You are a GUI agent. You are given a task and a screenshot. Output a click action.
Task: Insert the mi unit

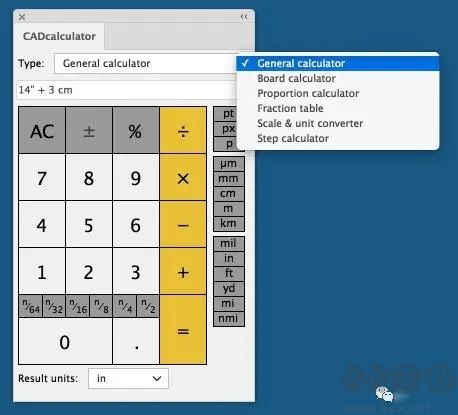click(229, 304)
